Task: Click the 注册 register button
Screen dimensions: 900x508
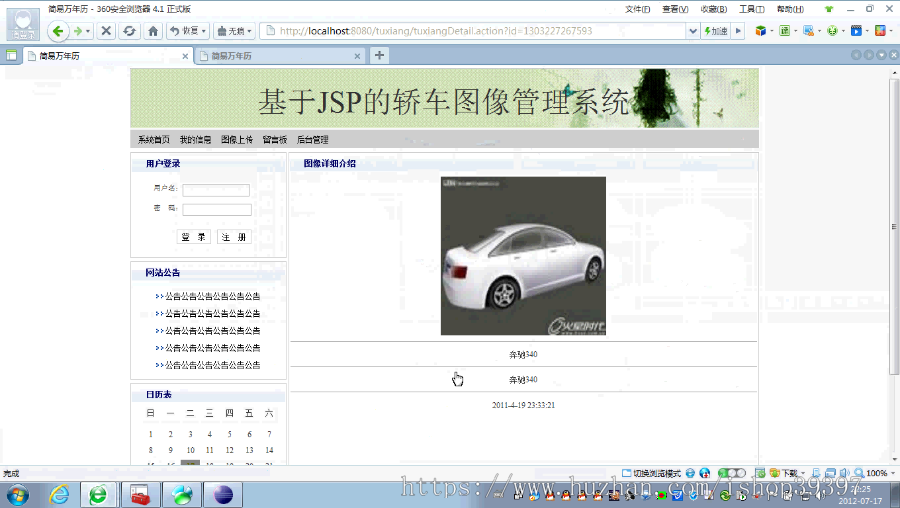Action: pyautogui.click(x=234, y=237)
